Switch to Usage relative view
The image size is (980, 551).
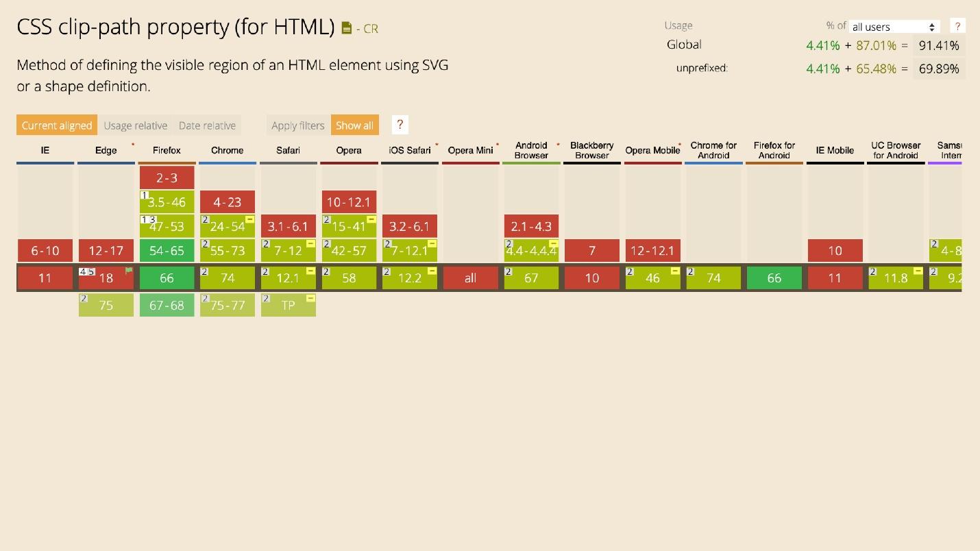coord(136,125)
